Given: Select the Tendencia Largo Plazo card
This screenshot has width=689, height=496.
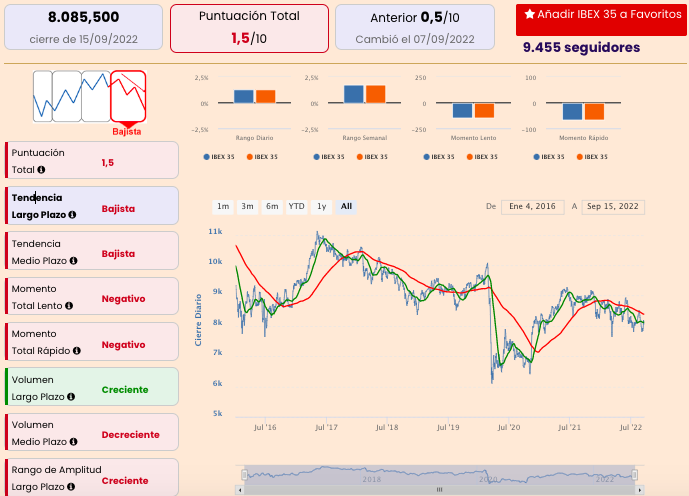Looking at the screenshot, I should coord(92,206).
